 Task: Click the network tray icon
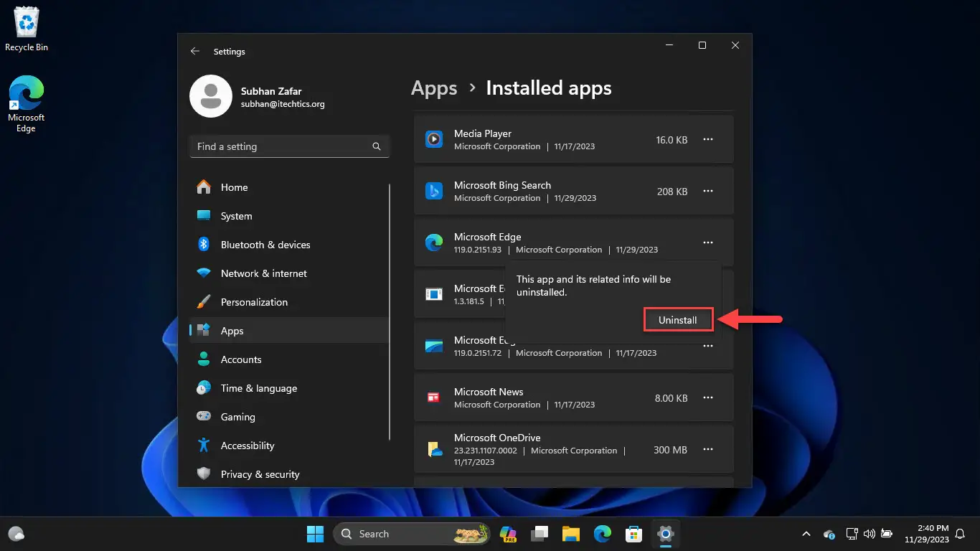(852, 534)
